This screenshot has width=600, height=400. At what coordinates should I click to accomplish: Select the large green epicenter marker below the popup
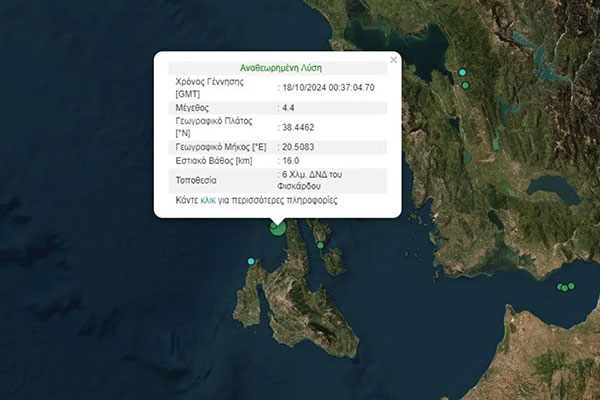tap(278, 228)
